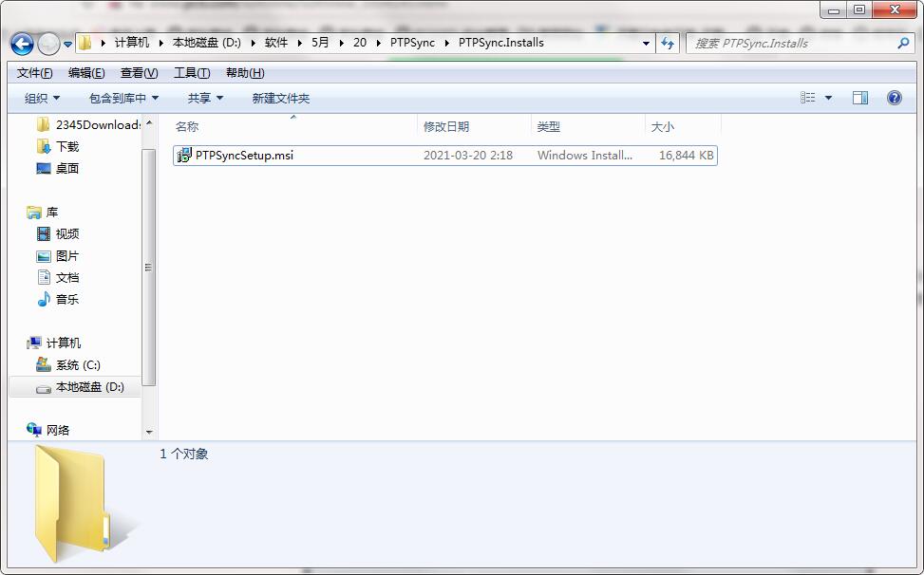Click the 网络 globe icon
Viewport: 924px width, 575px height.
coord(34,430)
